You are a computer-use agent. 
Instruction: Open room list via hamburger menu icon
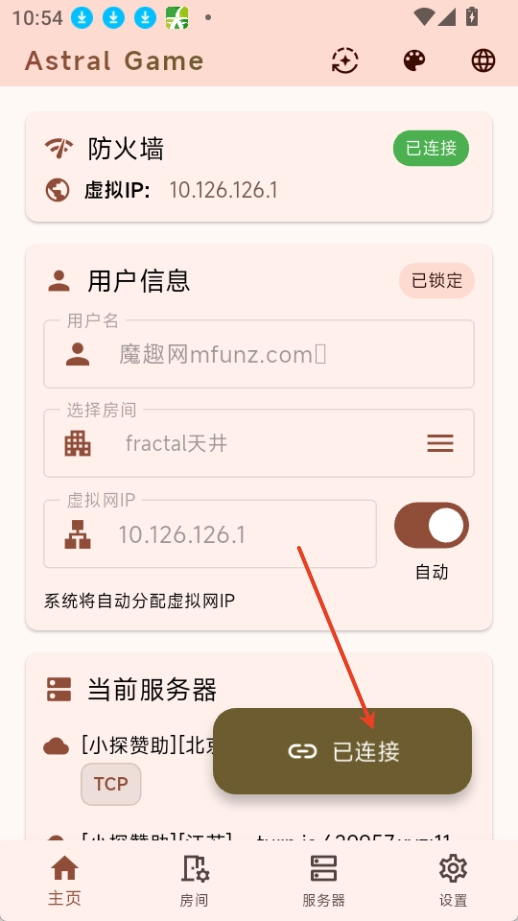pos(440,443)
